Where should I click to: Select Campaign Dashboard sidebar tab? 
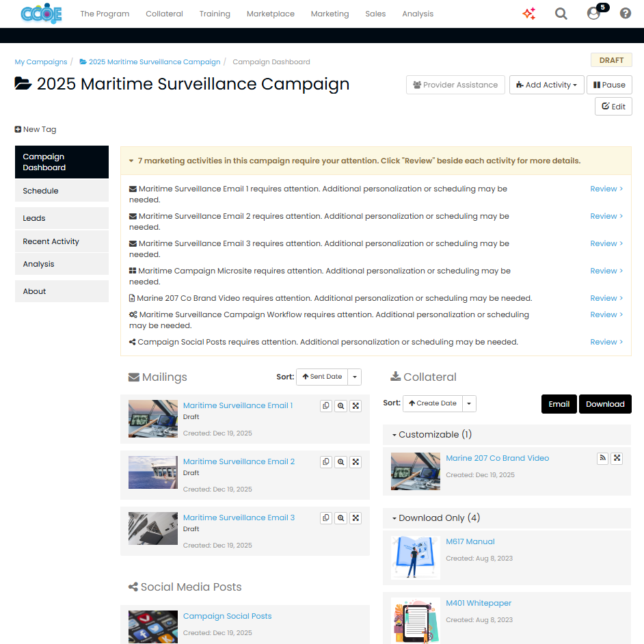click(62, 162)
